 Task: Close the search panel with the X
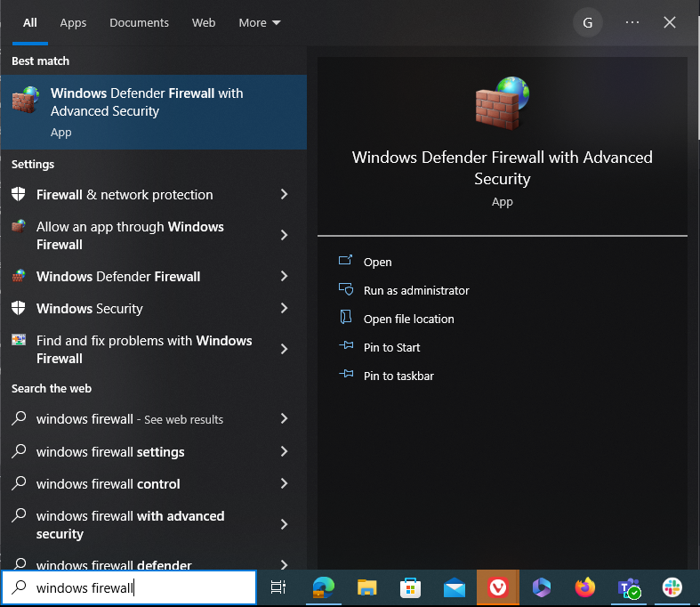point(670,22)
